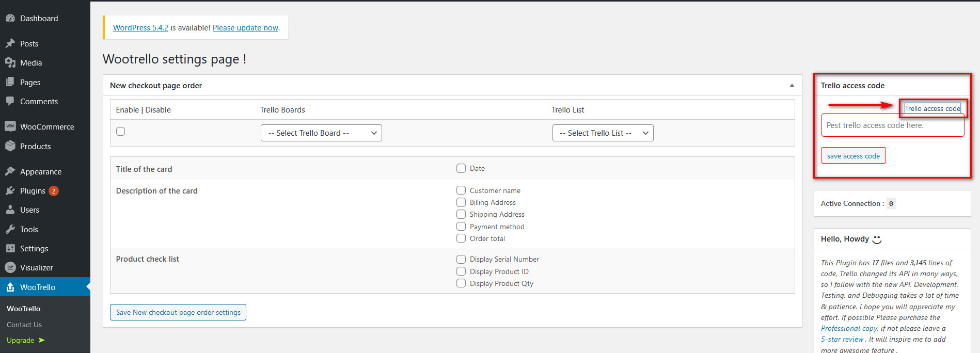Check Display Product Qty
This screenshot has width=980, height=353.
click(461, 283)
